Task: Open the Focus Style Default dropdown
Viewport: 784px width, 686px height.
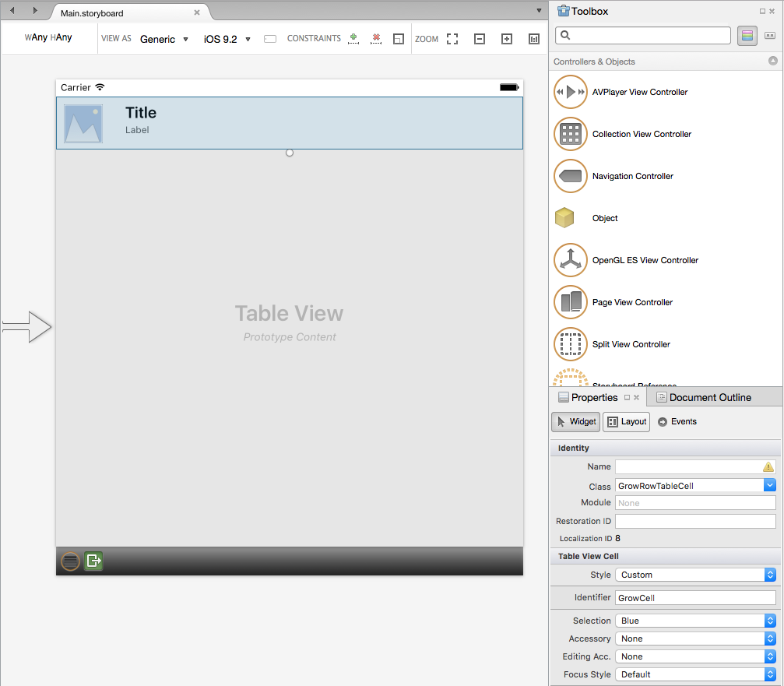Action: [695, 674]
